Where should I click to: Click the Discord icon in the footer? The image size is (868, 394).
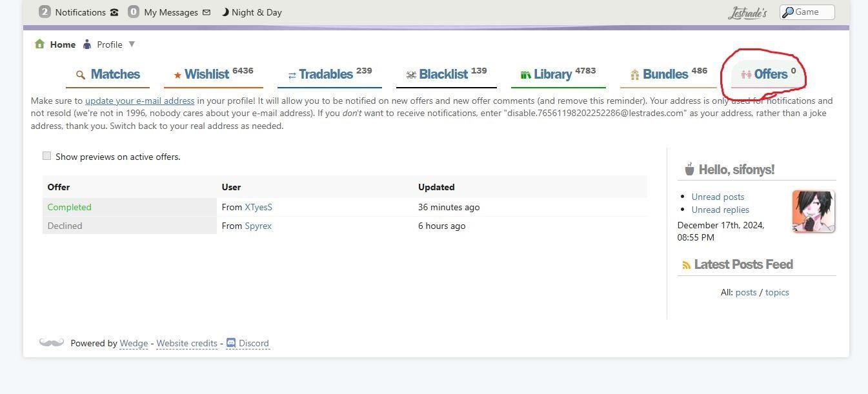click(x=231, y=343)
